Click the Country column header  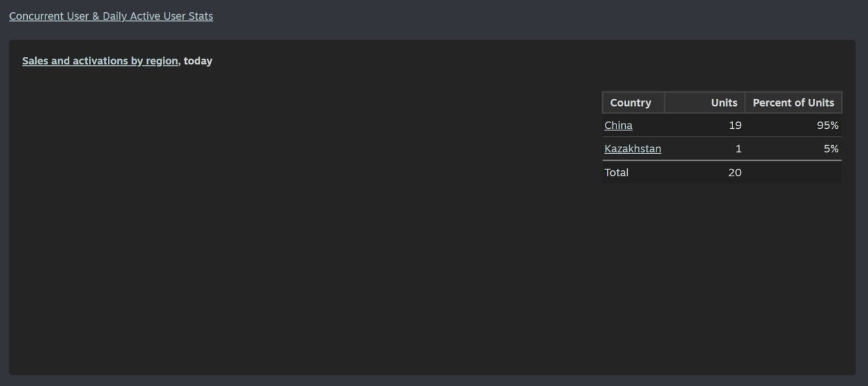click(x=631, y=103)
